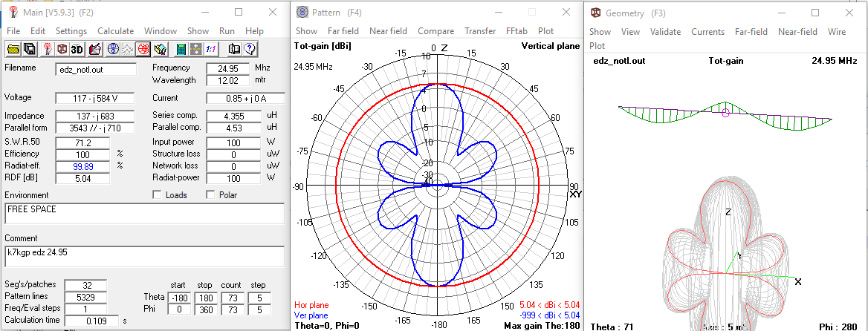Image resolution: width=868 pixels, height=331 pixels.
Task: Open the Settings menu in Main window
Action: point(71,31)
